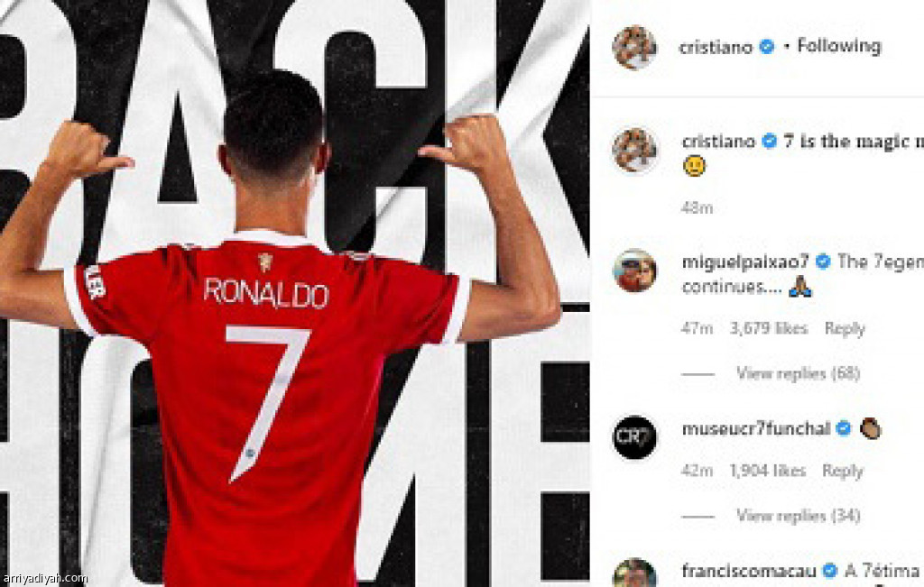This screenshot has width=924, height=587.
Task: Expand View replies (68) thread
Action: point(798,373)
